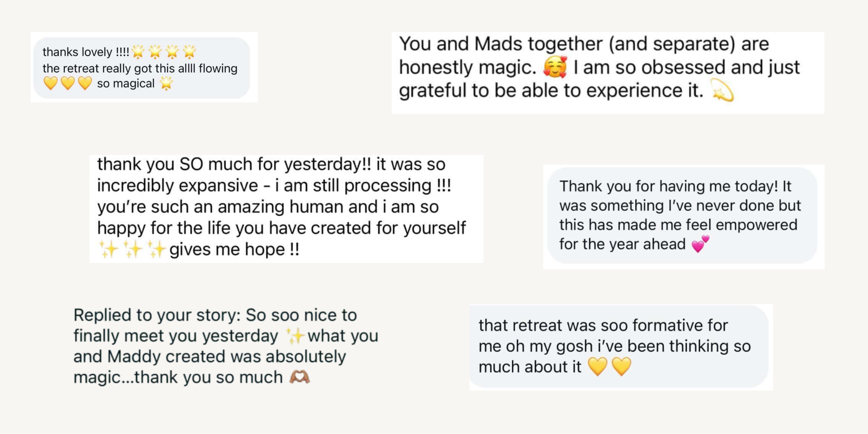
Task: Click the pink two hearts emoji
Action: coord(700,244)
